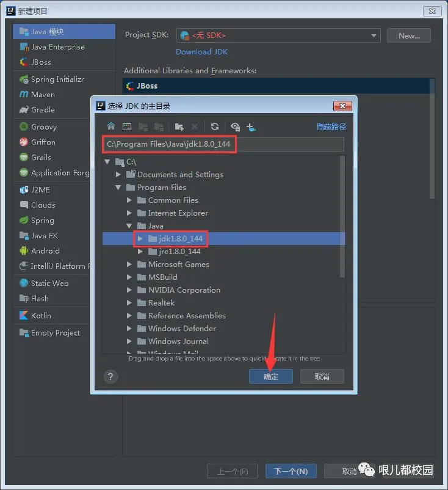Click the desktop directory toolbar icon

coord(127,126)
